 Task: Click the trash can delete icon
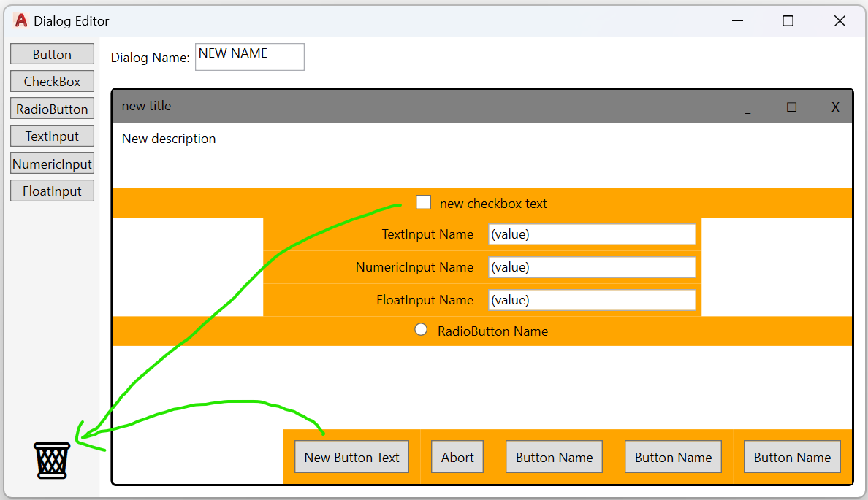coord(52,460)
